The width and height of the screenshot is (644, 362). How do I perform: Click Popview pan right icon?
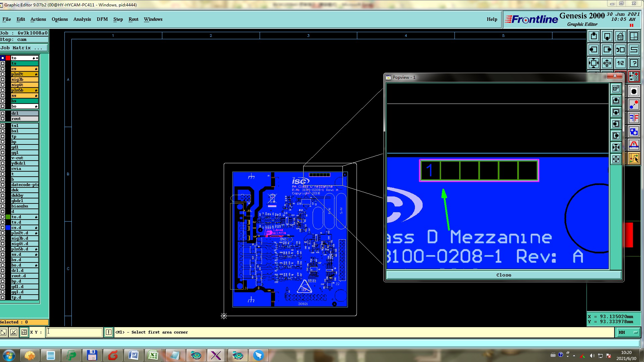point(616,136)
